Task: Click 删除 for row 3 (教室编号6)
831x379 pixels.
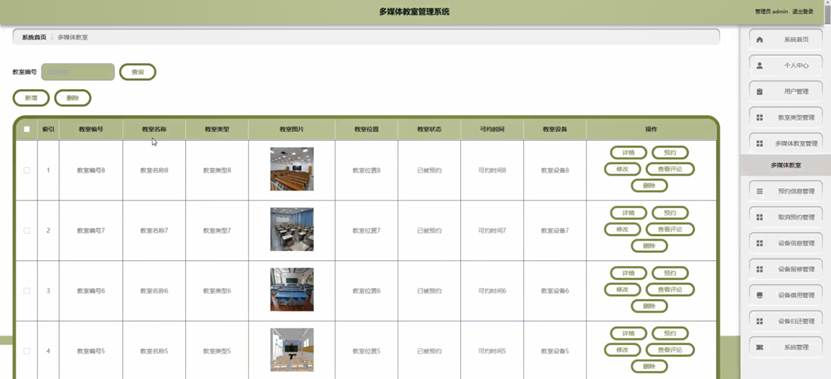Action: pos(649,306)
